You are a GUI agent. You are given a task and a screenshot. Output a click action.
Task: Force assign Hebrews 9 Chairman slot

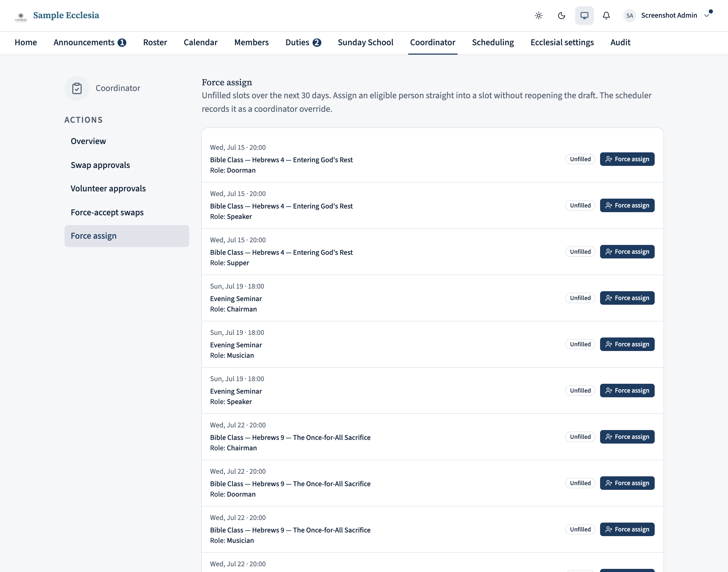pos(627,437)
